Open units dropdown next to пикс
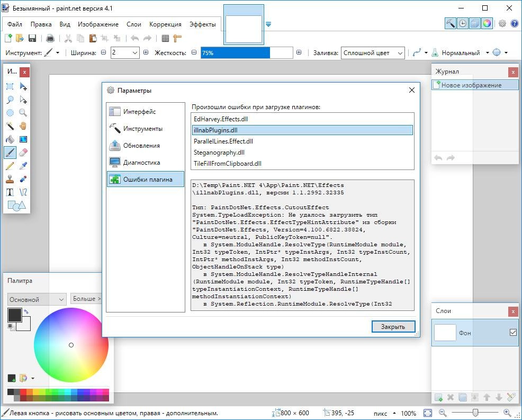This screenshot has height=420, width=522. (x=394, y=413)
